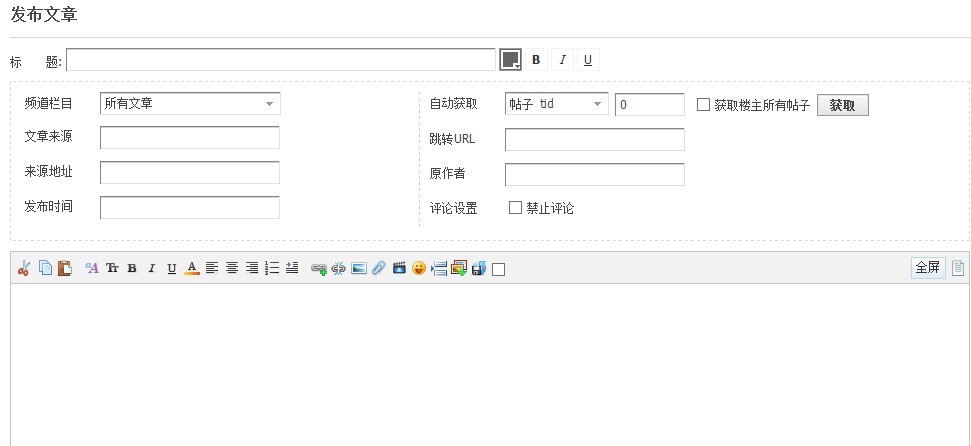Focus the 文章来源 input field
Image resolution: width=971 pixels, height=446 pixels.
click(x=190, y=138)
